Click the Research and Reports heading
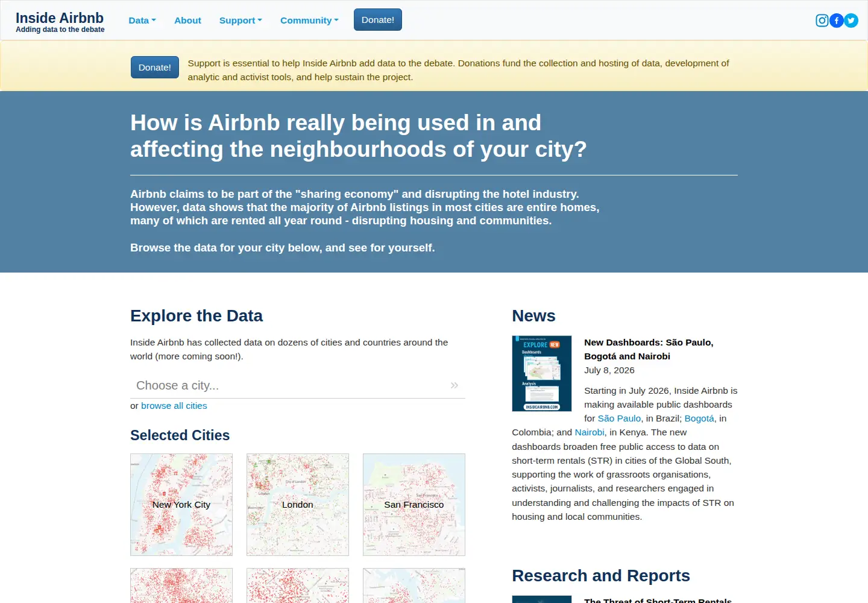Viewport: 868px width, 603px height. pyautogui.click(x=601, y=576)
